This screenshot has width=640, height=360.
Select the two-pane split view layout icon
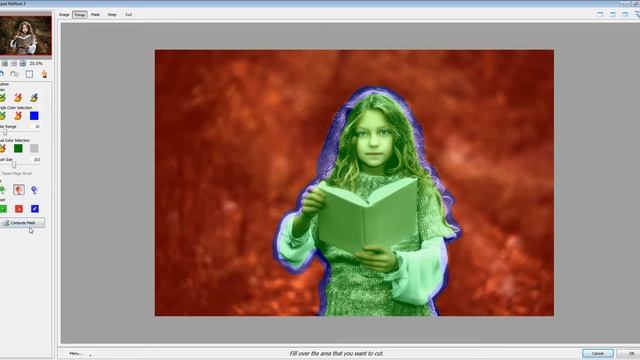pyautogui.click(x=613, y=14)
